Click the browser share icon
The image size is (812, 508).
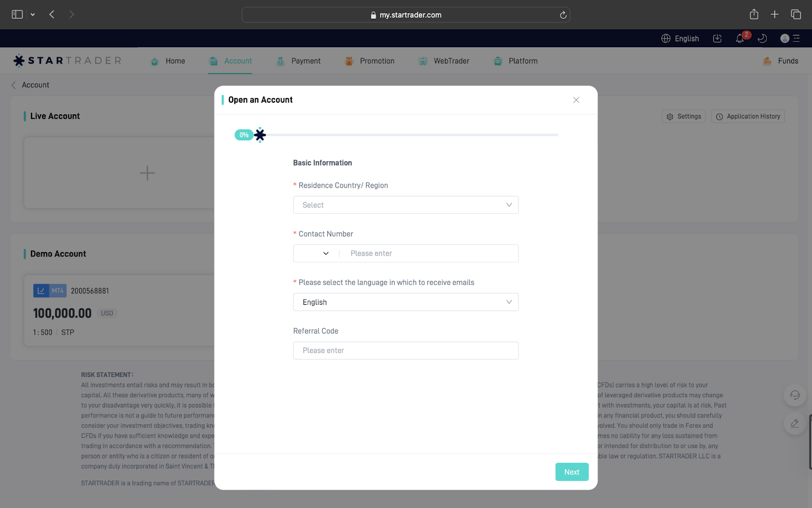(x=754, y=15)
